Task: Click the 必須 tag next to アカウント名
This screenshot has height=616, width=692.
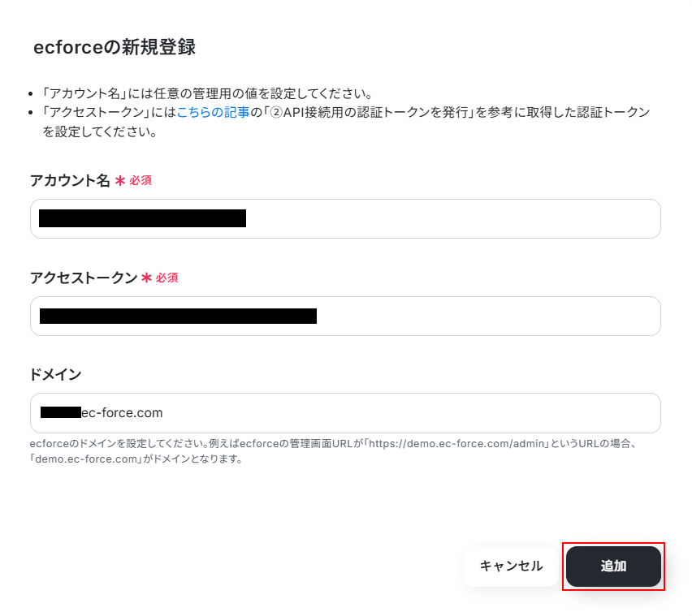Action: click(141, 180)
